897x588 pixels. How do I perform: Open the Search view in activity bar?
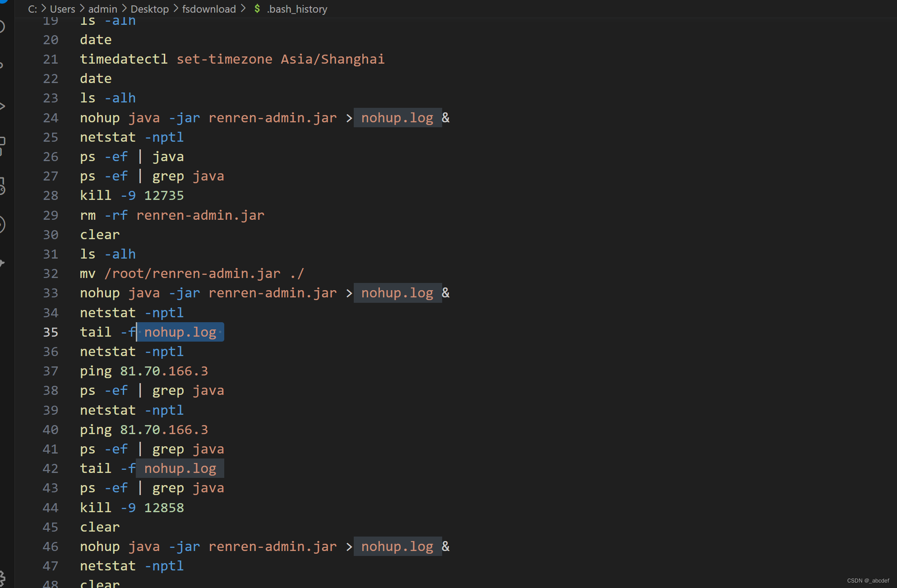[2, 26]
